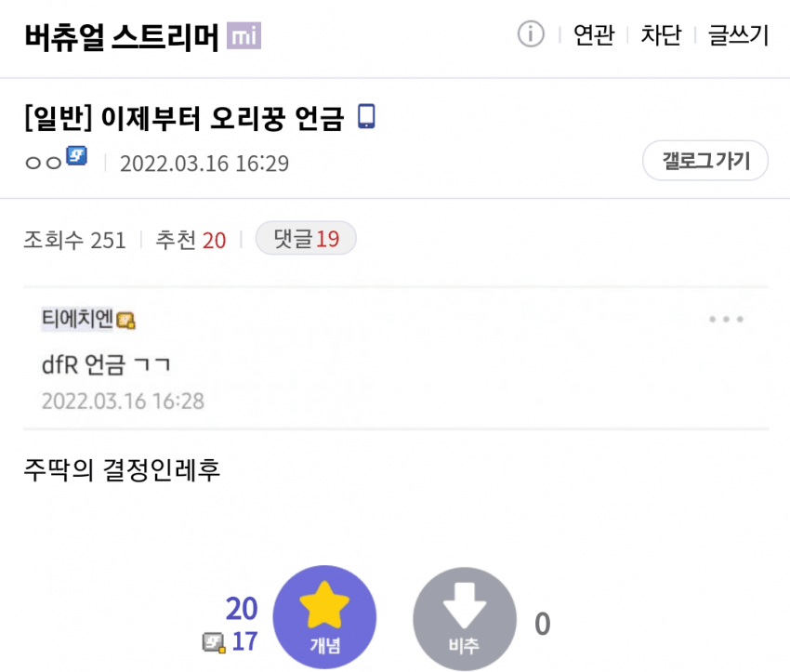790x672 pixels.
Task: Click commenter name 티에치엔
Action: (x=77, y=319)
